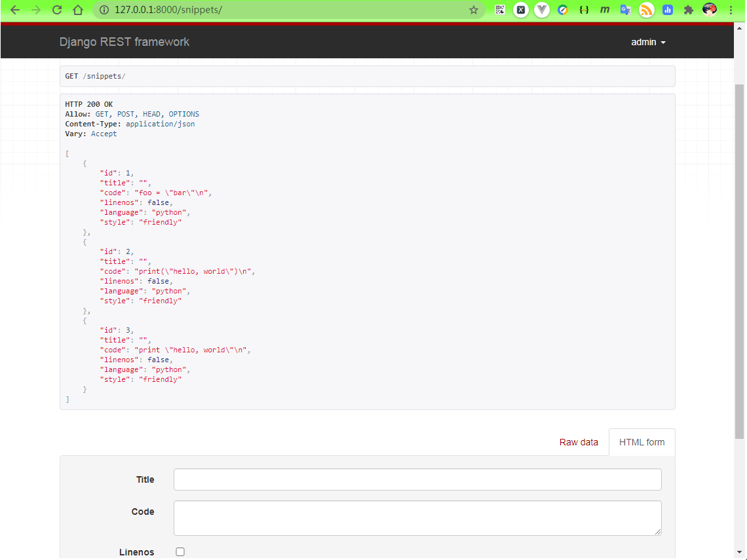Viewport: 747px width, 560px height.
Task: Click the Code form label
Action: click(143, 512)
